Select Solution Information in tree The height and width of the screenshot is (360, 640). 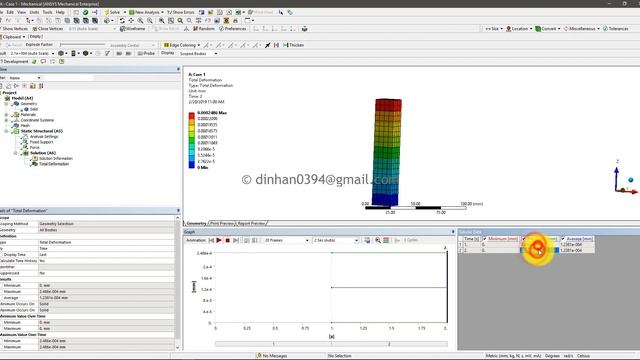[x=56, y=158]
